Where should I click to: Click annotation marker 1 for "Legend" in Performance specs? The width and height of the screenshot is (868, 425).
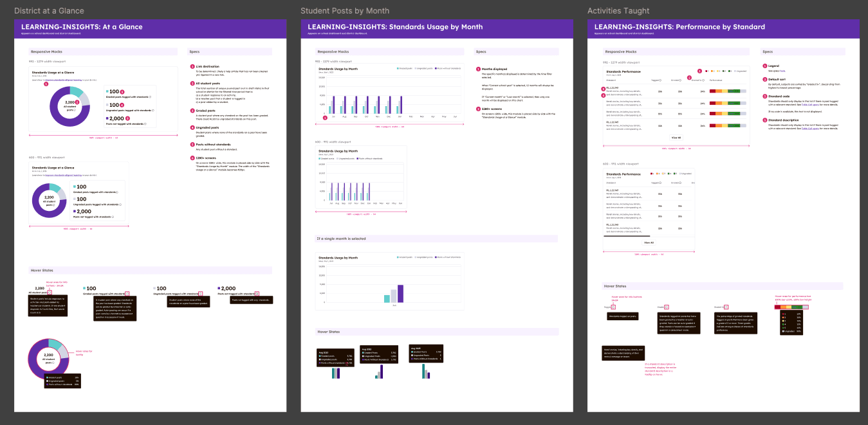pyautogui.click(x=699, y=71)
